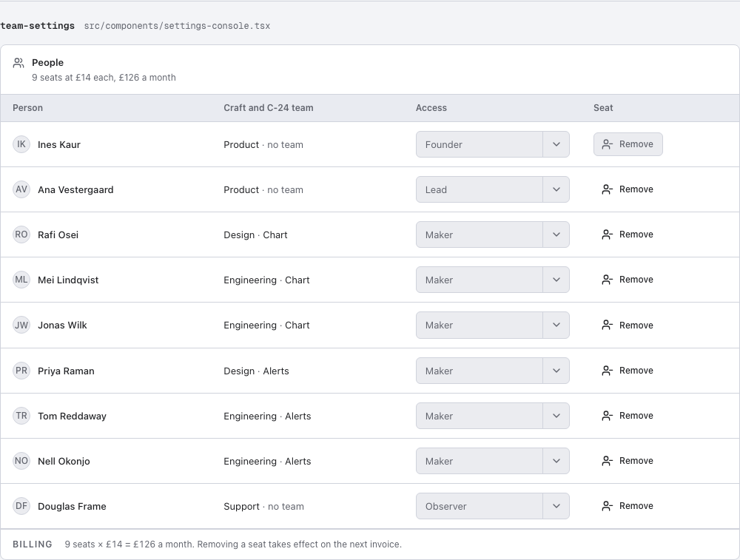The image size is (740, 560).
Task: Click the RO avatar for Rafi Osei
Action: pyautogui.click(x=21, y=235)
